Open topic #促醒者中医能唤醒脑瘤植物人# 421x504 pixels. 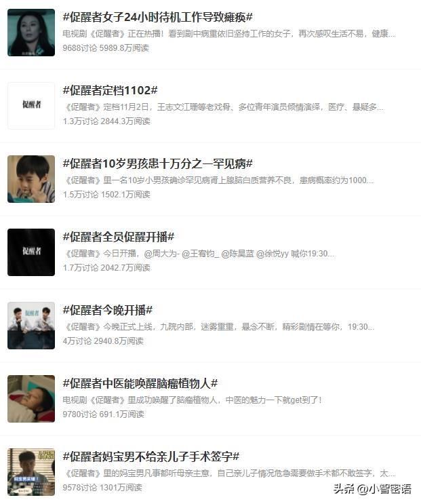[x=140, y=383]
